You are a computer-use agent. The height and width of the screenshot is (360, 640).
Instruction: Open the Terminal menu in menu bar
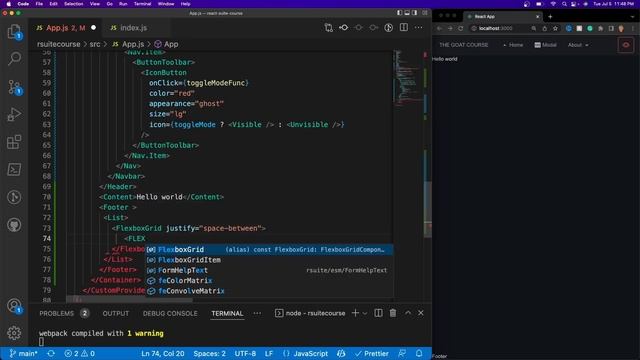click(x=142, y=4)
